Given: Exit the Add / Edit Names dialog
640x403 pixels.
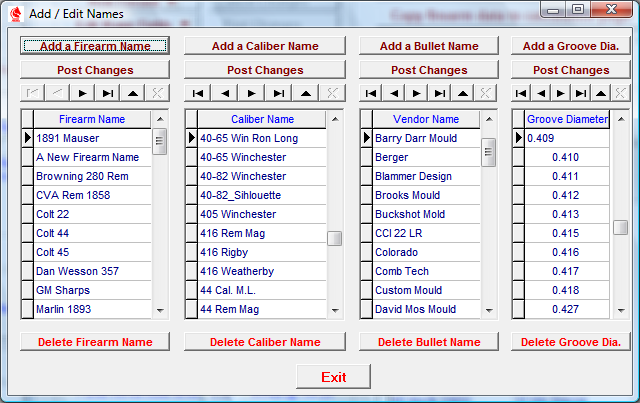Looking at the screenshot, I should (x=333, y=377).
